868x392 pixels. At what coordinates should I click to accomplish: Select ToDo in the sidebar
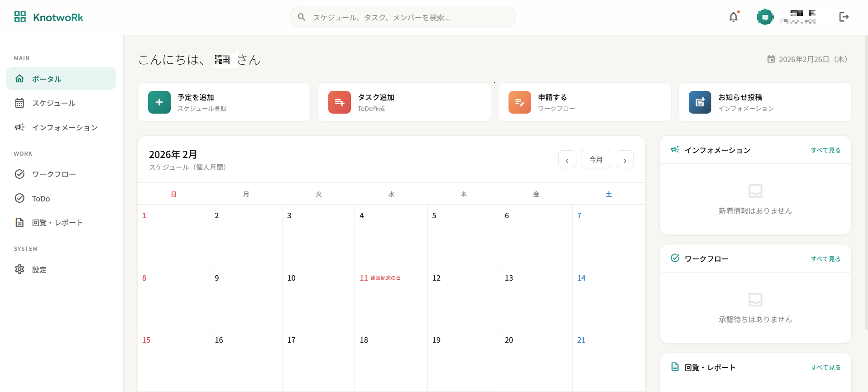[x=41, y=199]
